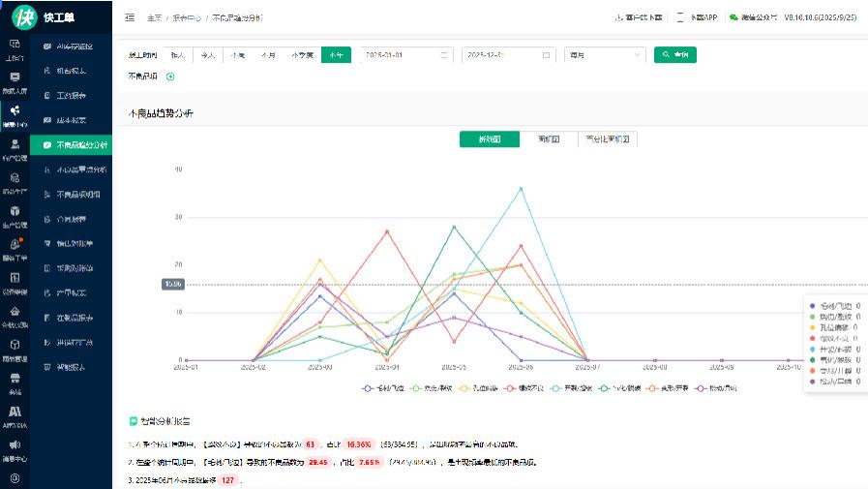Viewport: 868px width, 489px height.
Task: Switch to the 柱状图 chart tab
Action: pos(549,139)
